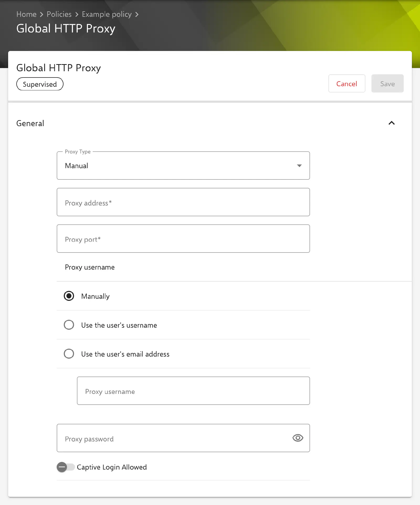Show the proxy password with the eye icon
Screen dimensions: 420x505
(298, 438)
